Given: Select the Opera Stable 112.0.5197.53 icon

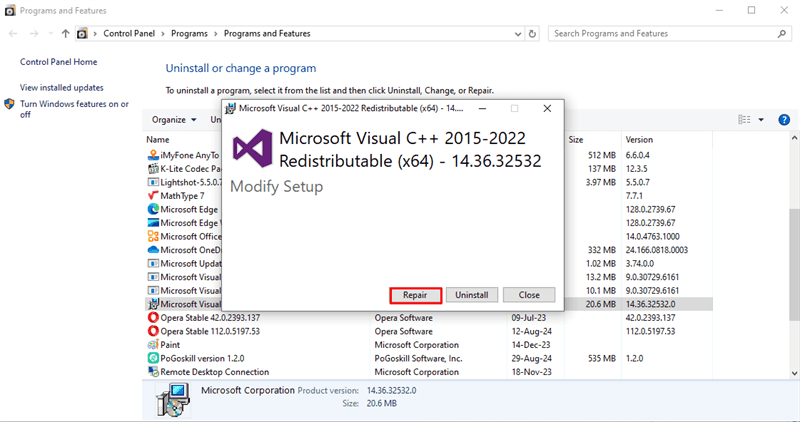Looking at the screenshot, I should point(153,331).
